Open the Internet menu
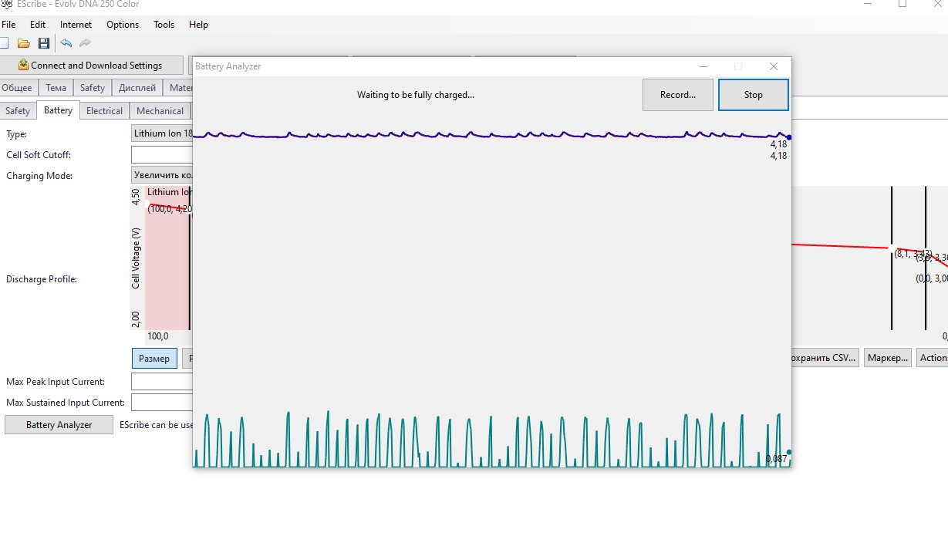This screenshot has height=560, width=948. 76,25
